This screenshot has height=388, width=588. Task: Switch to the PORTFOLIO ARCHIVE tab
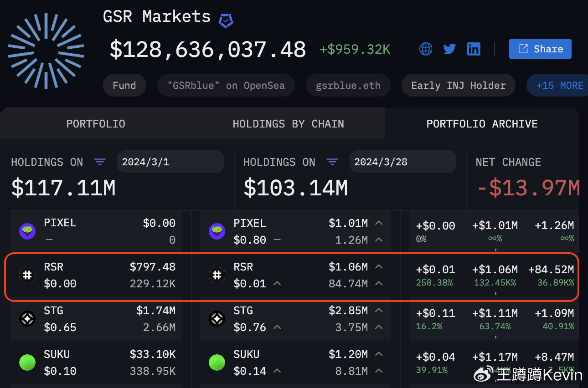(482, 124)
